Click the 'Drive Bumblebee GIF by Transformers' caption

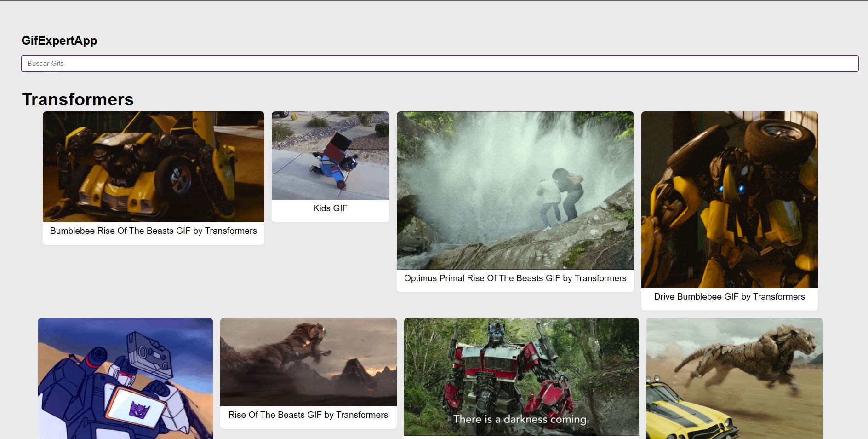729,297
